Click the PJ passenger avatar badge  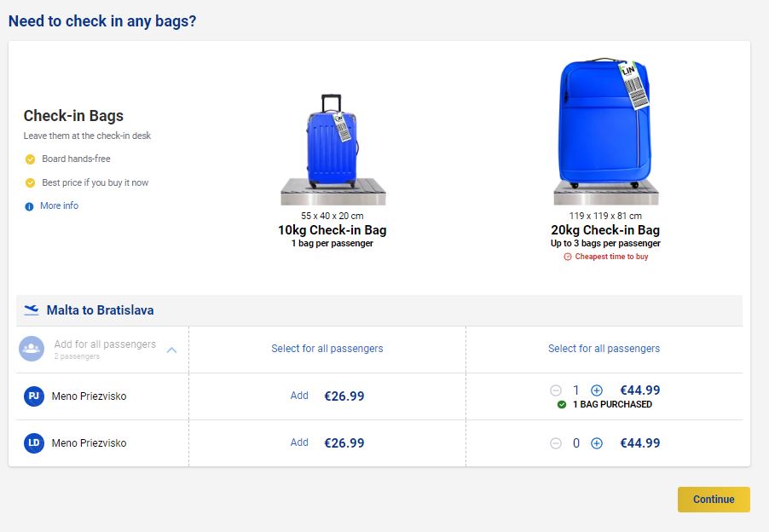tap(34, 396)
